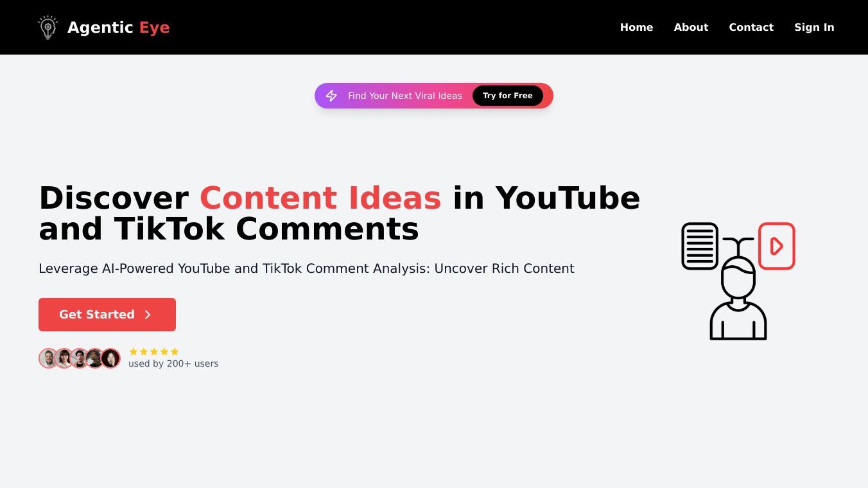Click the document icon in the hero illustration

pos(700,246)
